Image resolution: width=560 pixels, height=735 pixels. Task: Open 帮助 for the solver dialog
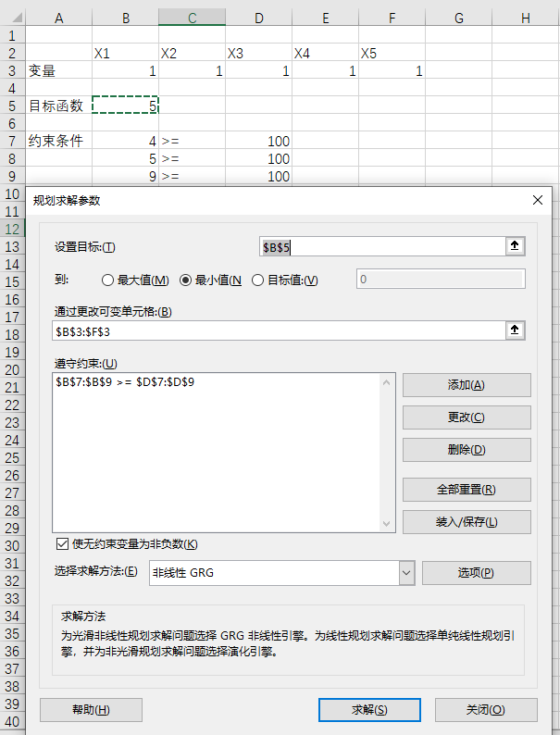click(x=91, y=710)
